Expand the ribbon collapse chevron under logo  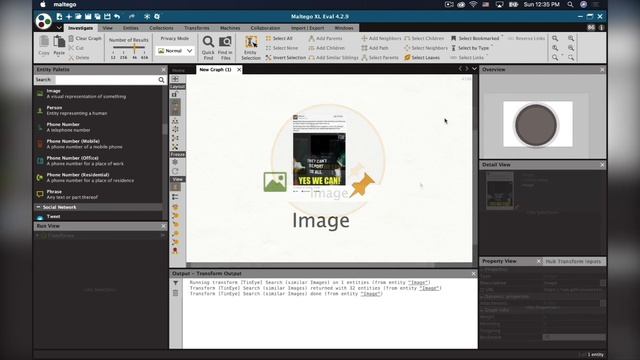[x=59, y=28]
